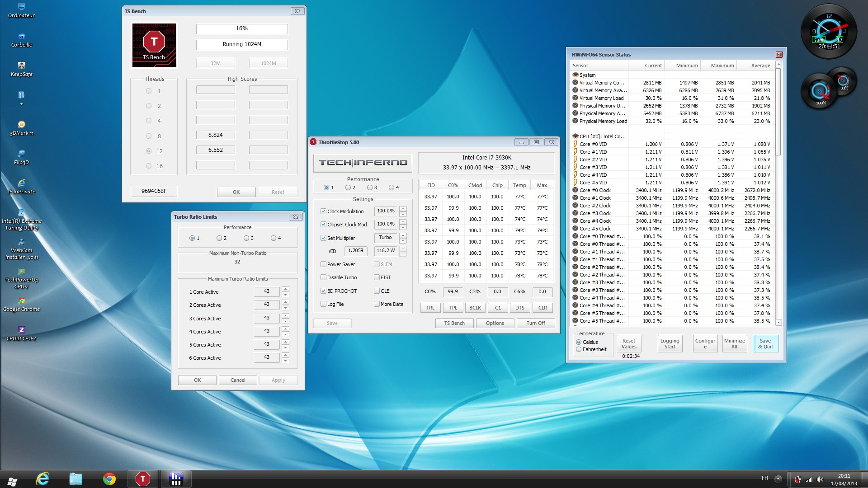868x488 pixels.
Task: Show hidden tray icons arrow
Action: tap(778, 479)
